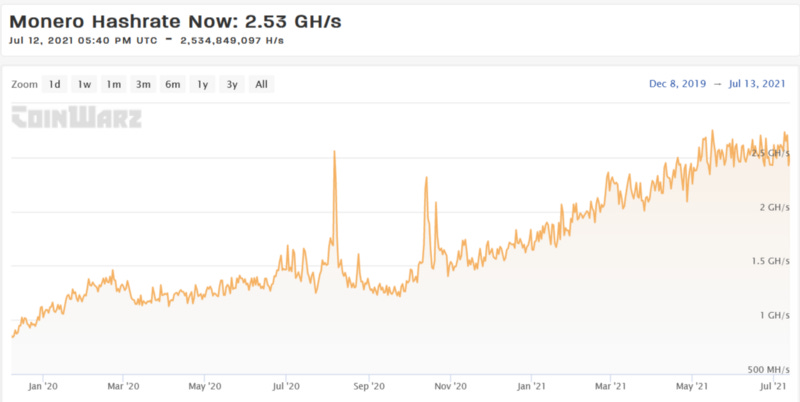
Task: Set zoom range to 3y
Action: [x=232, y=84]
